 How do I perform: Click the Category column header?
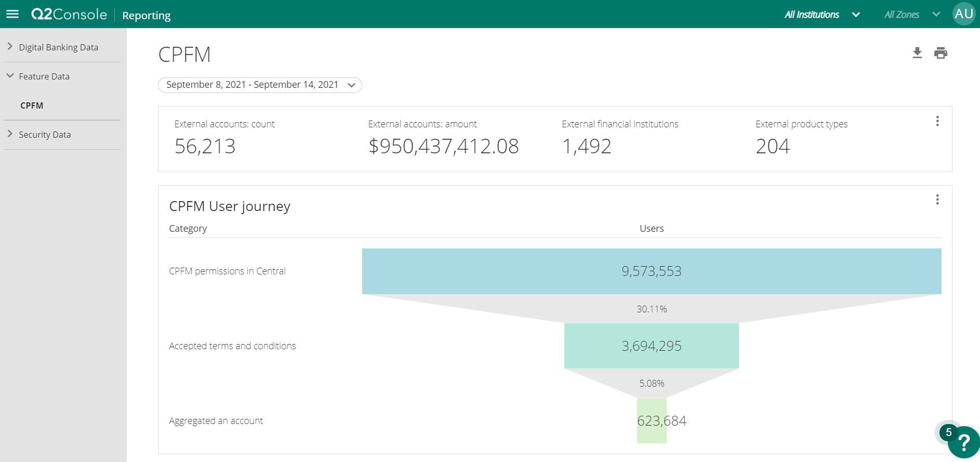[x=188, y=229]
